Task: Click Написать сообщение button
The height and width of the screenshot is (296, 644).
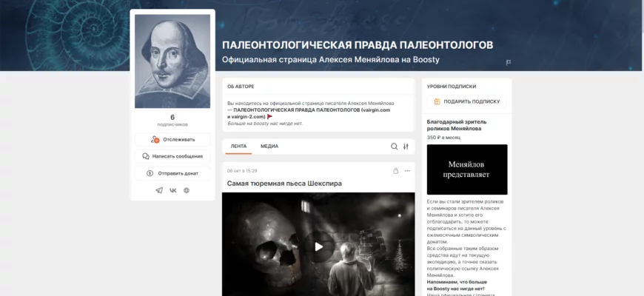Action: (172, 156)
